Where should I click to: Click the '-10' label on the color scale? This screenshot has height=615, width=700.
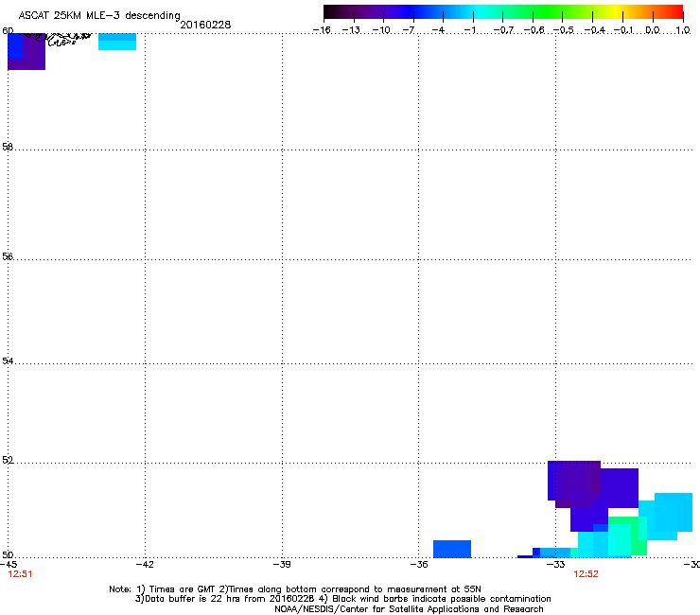coord(381,30)
